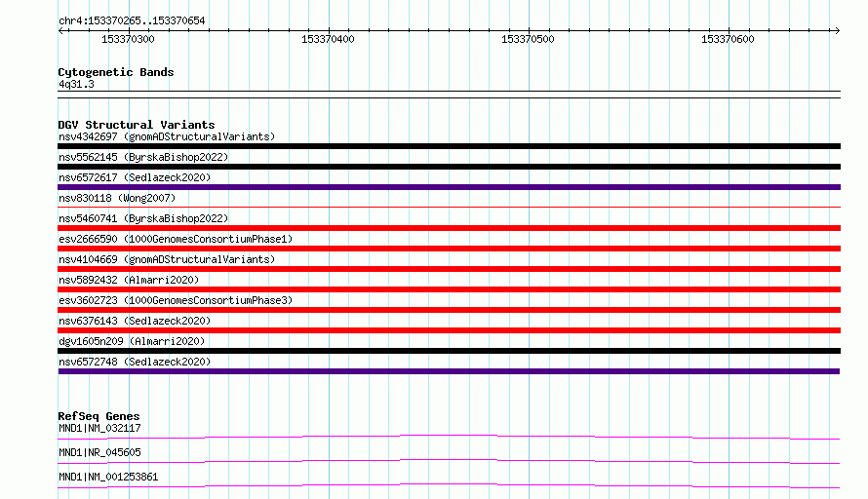This screenshot has width=868, height=499.
Task: Click the magenta line under MND1|NM_001253861
Action: click(449, 485)
